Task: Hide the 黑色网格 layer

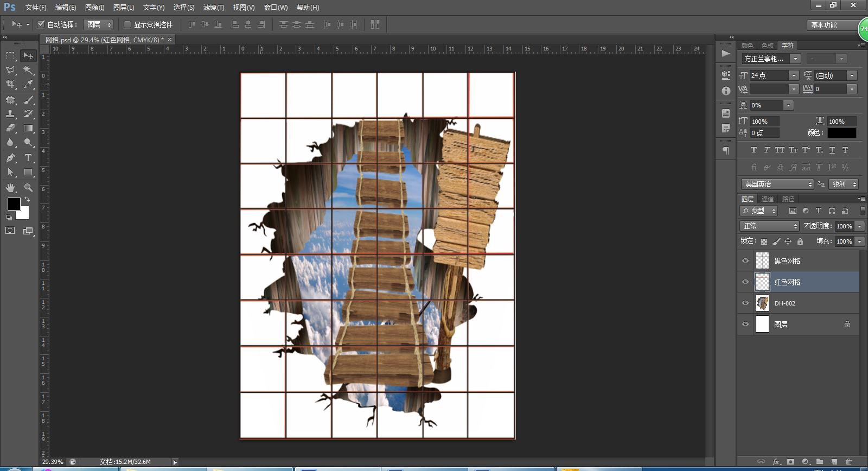Action: [x=745, y=261]
